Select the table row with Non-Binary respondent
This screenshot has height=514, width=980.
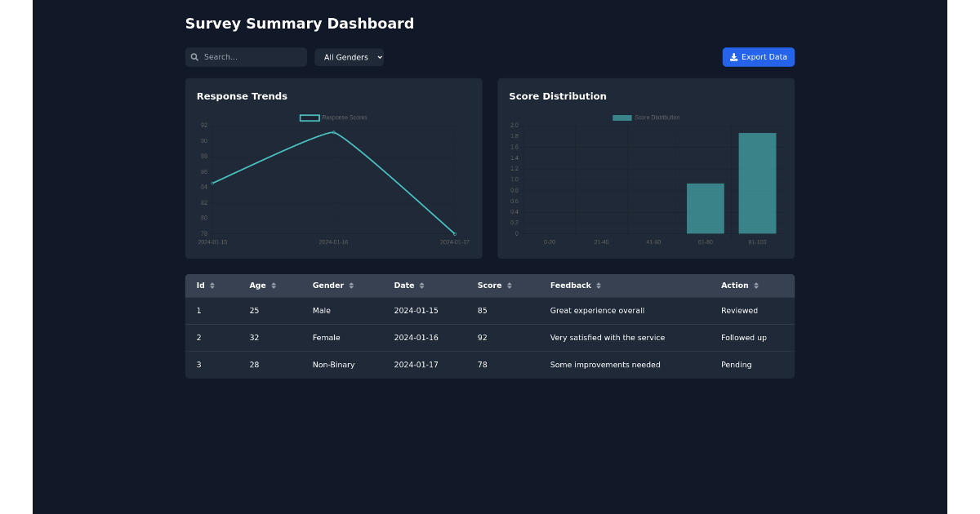490,365
